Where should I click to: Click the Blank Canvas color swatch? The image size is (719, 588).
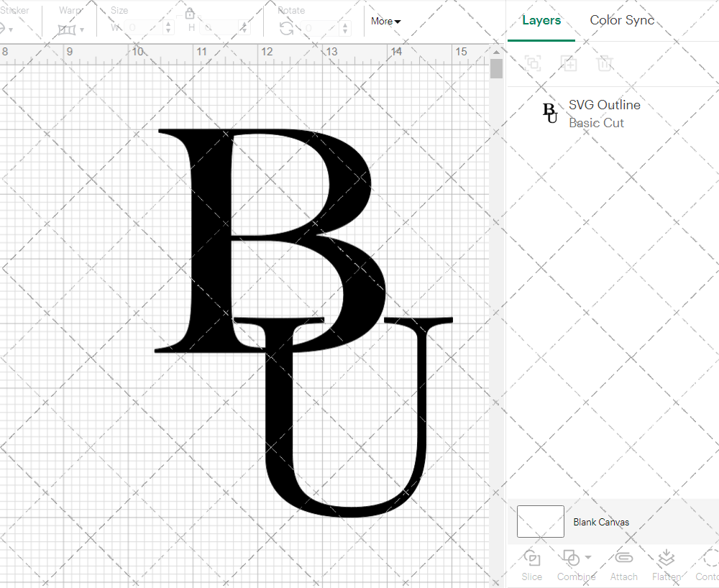[539, 522]
